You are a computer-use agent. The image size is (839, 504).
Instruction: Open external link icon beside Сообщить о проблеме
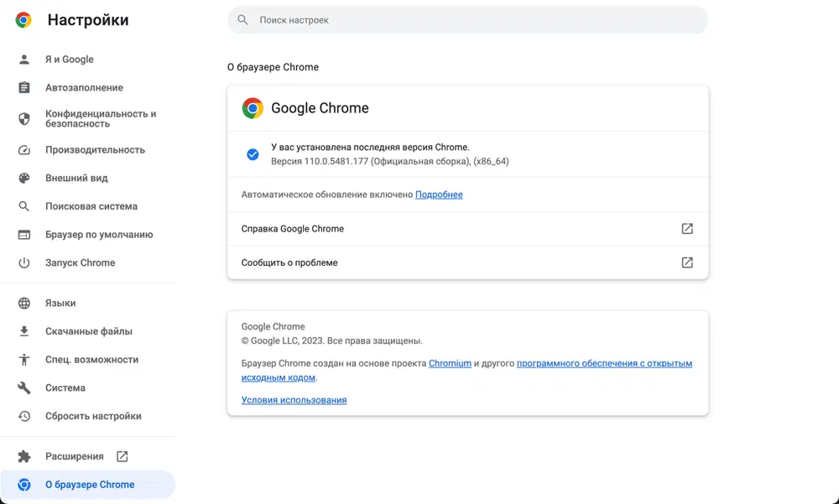point(687,262)
